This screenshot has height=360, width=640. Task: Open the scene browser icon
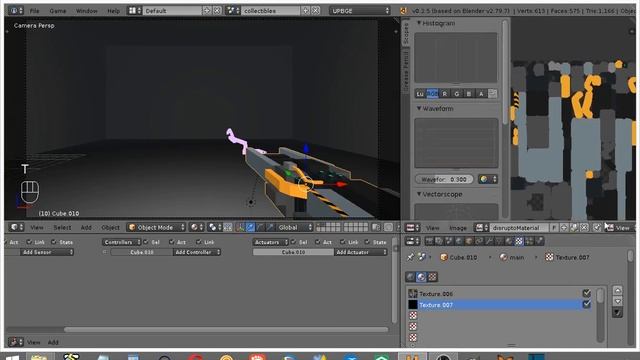233,11
